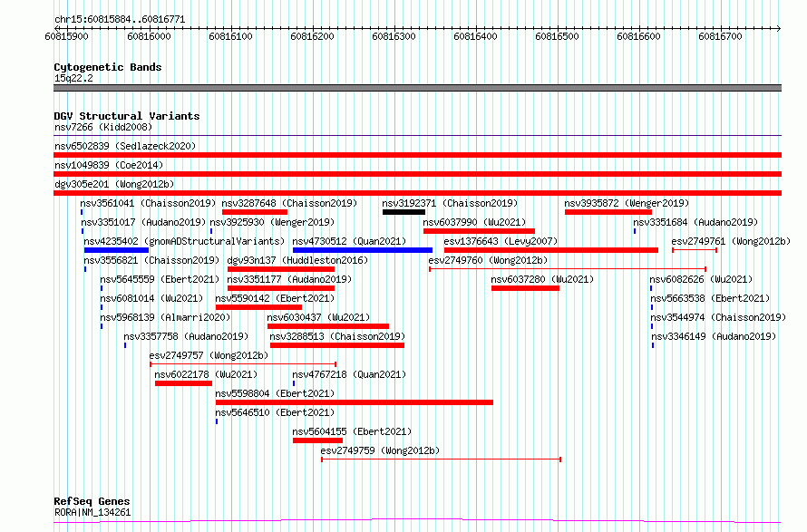Click the long red bar under nsv5598804 (Ebert2021)
Viewport: 807px width, 532px height.
(x=355, y=402)
